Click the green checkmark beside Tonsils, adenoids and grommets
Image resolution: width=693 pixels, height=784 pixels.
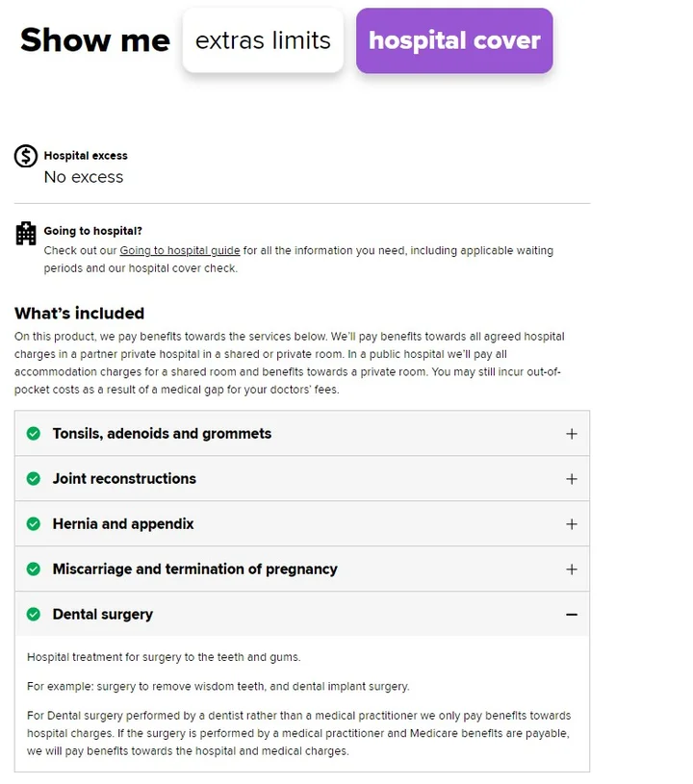[34, 433]
